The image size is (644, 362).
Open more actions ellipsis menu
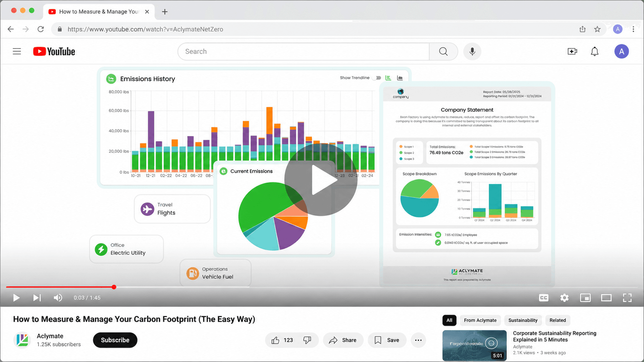coord(418,340)
